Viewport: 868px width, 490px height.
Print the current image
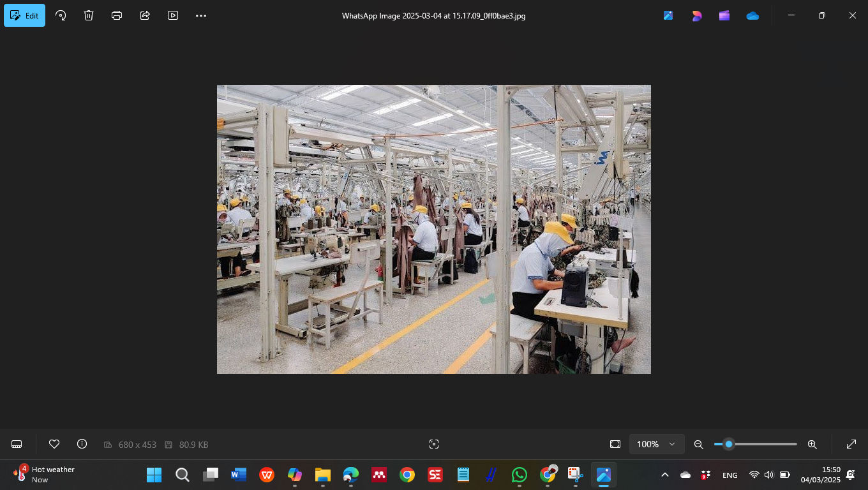pyautogui.click(x=117, y=15)
